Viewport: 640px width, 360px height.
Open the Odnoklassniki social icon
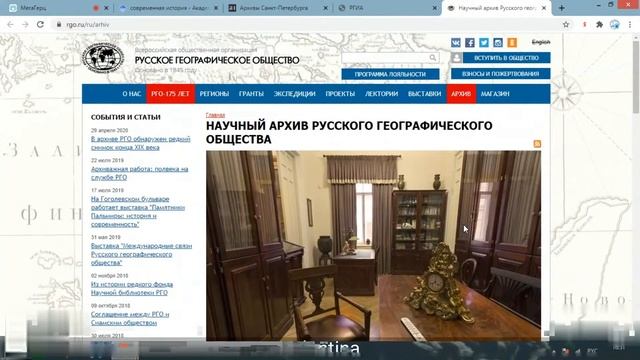[512, 42]
